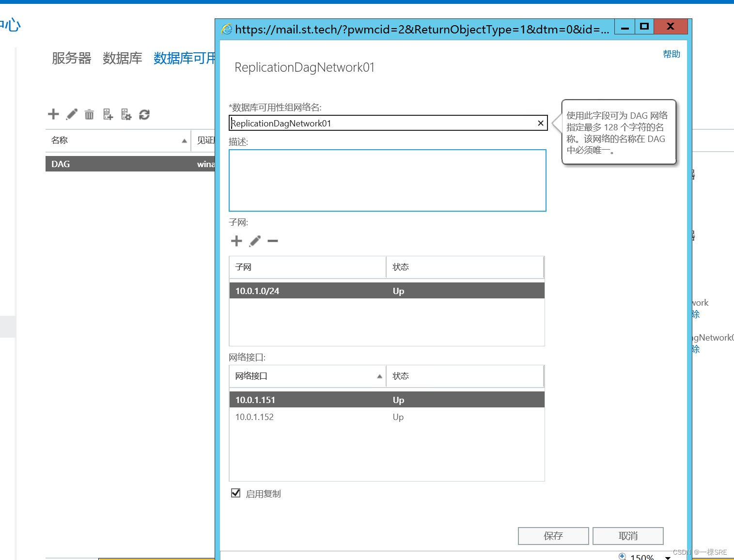Select network interface 10.0.1.151
Image resolution: width=734 pixels, height=560 pixels.
click(387, 400)
